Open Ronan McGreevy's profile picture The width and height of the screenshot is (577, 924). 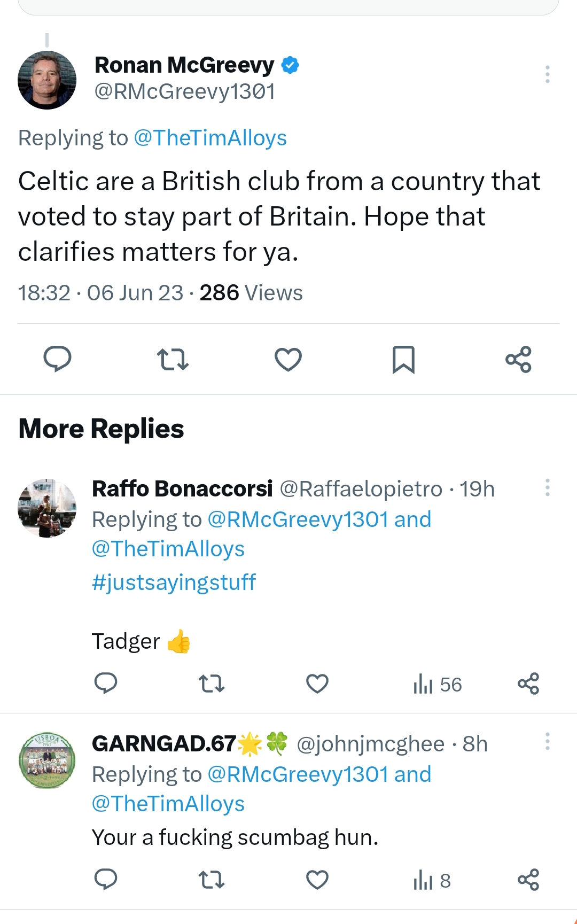coord(47,80)
